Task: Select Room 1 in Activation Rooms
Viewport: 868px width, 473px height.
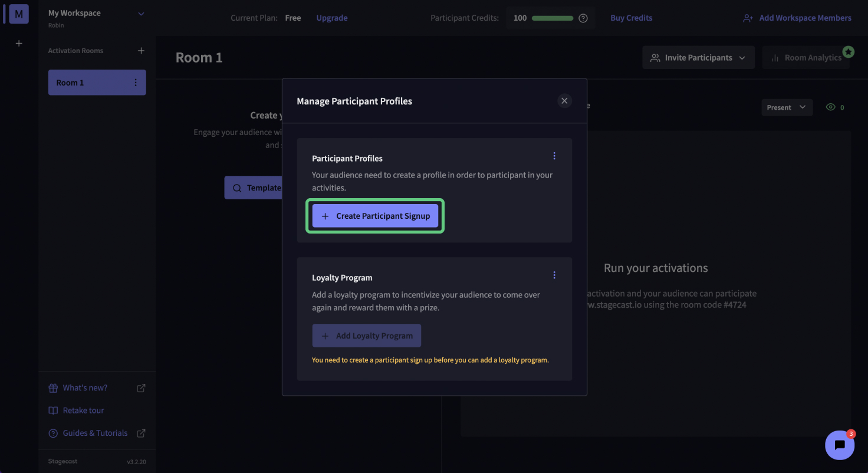Action: 88,83
